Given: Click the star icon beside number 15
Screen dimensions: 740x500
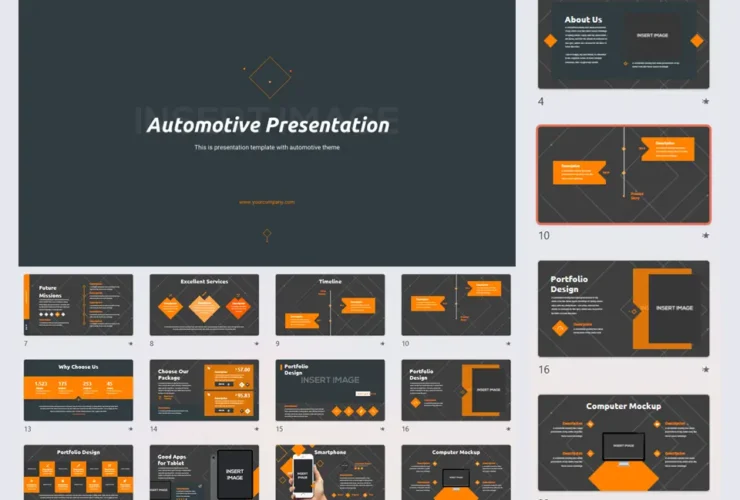Looking at the screenshot, I should click(382, 429).
